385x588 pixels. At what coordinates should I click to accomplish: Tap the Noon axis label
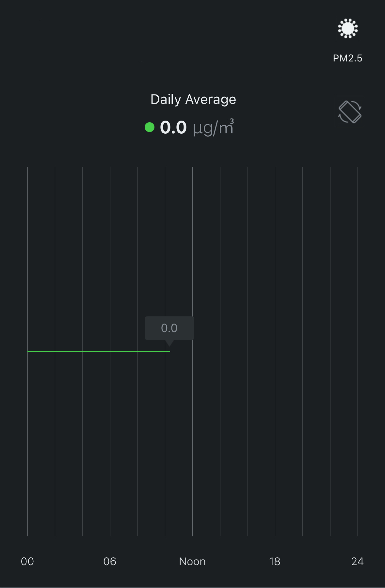pos(192,561)
